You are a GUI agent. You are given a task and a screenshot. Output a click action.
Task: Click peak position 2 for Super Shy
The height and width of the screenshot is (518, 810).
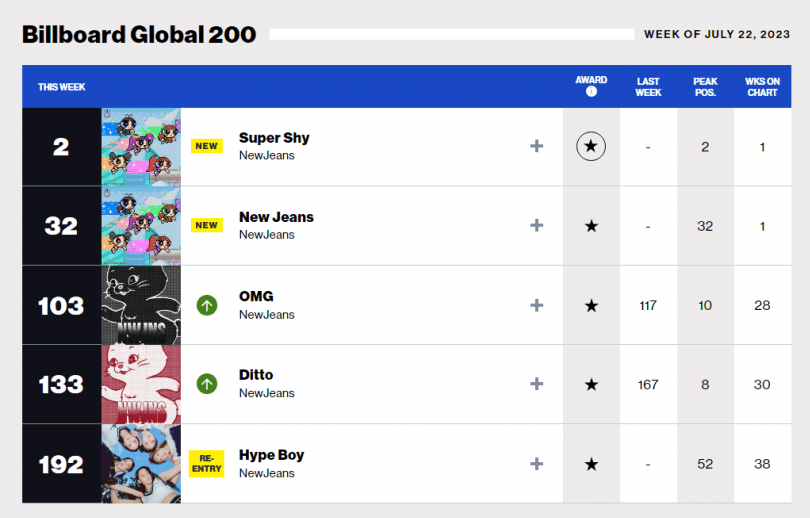(x=705, y=147)
